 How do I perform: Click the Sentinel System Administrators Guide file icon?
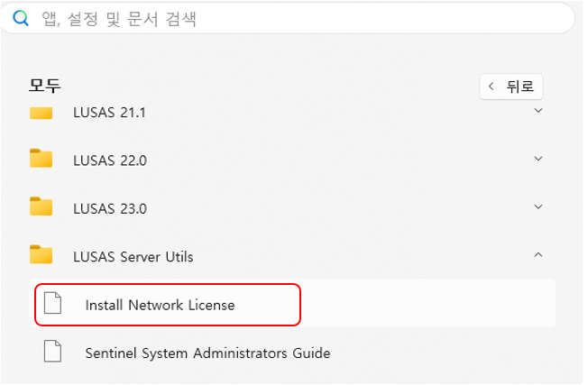(x=53, y=353)
